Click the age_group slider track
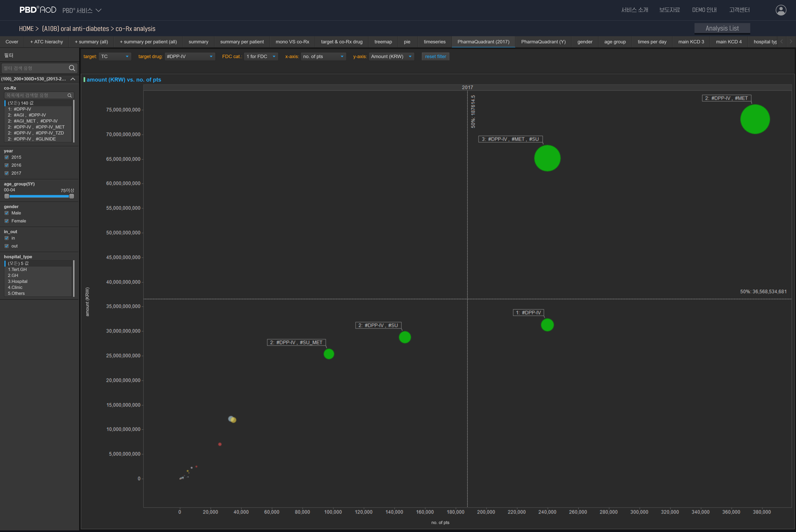Image resolution: width=796 pixels, height=532 pixels. 39,196
